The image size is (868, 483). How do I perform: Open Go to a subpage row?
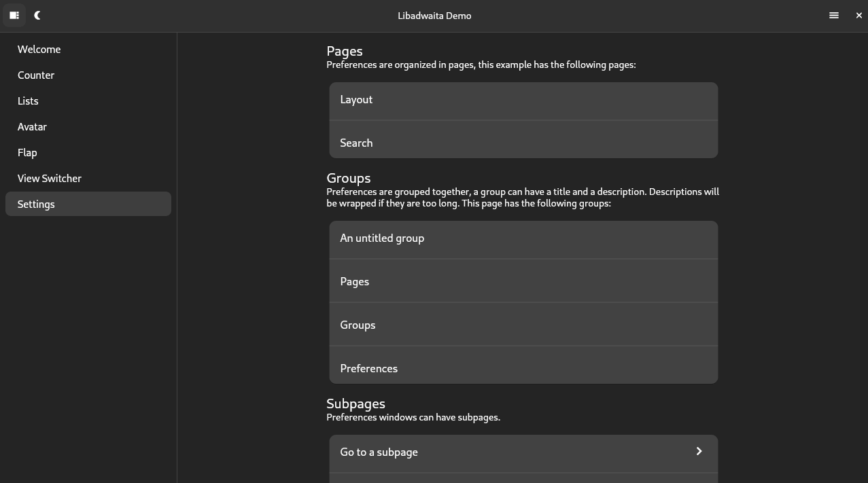click(523, 454)
